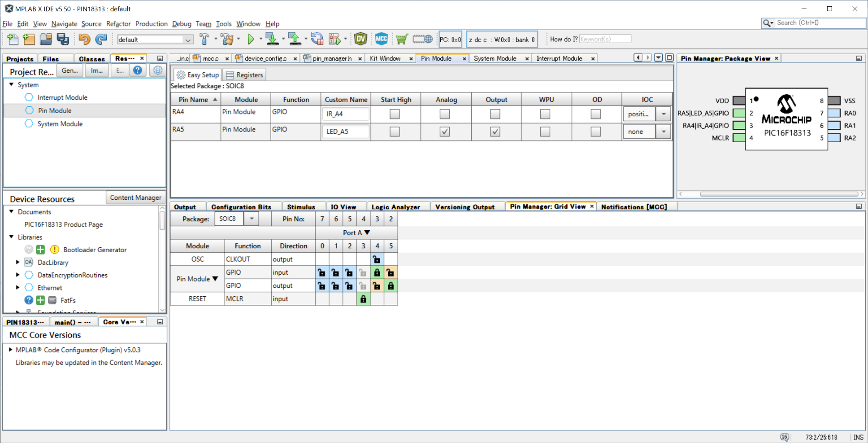Image resolution: width=868 pixels, height=443 pixels.
Task: Select Interrupt Module in project resources
Action: click(x=62, y=97)
